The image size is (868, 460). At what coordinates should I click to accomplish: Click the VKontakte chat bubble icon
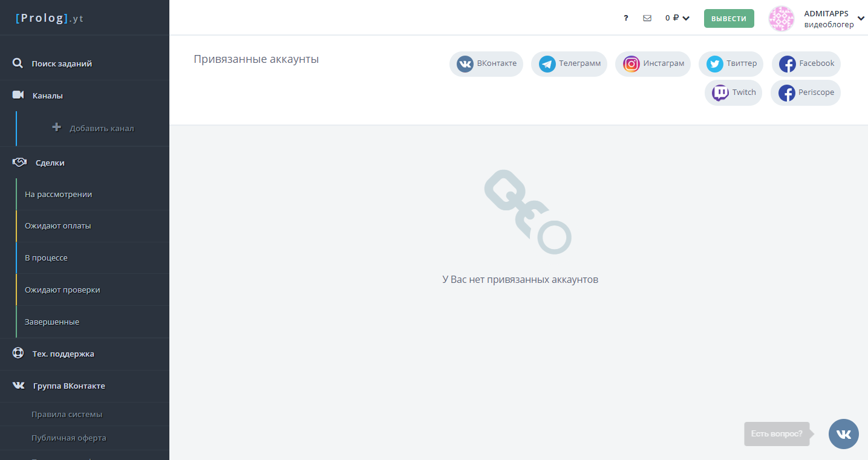843,434
